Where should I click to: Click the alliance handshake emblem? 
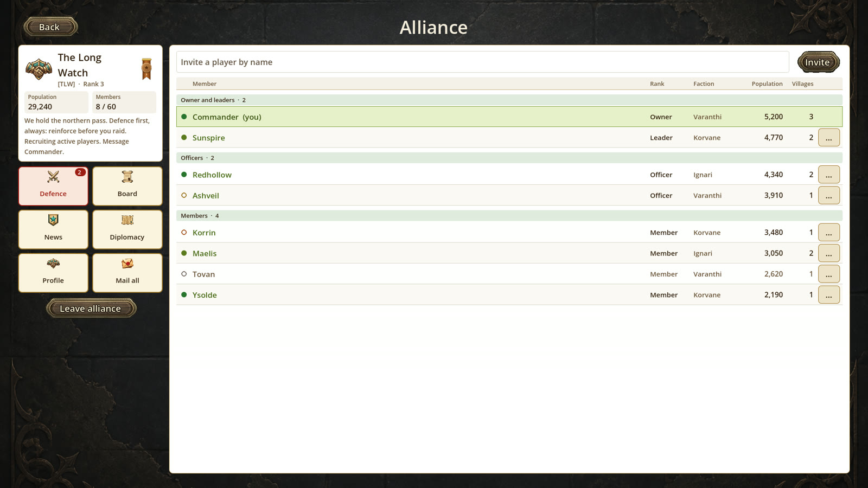point(39,69)
